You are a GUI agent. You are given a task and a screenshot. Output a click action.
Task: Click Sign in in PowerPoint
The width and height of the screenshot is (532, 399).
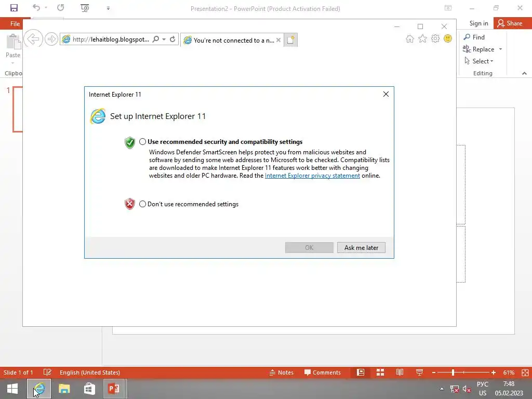[x=478, y=23]
